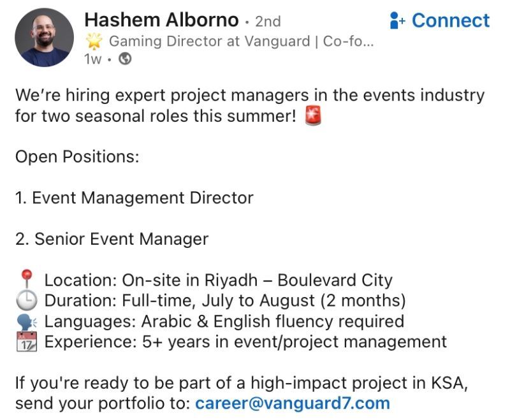The height and width of the screenshot is (420, 510).
Task: Click the Open Positions heading text
Action: pyautogui.click(x=77, y=157)
